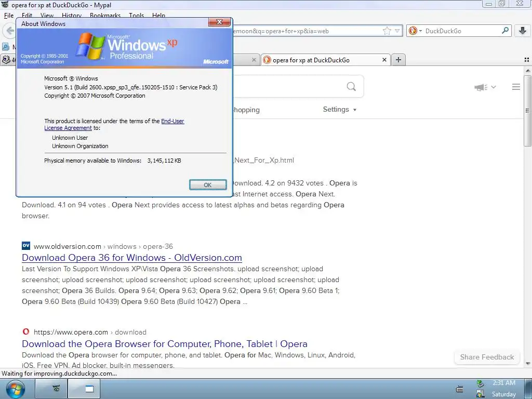Click the Mypal raccoon taskbar button
This screenshot has height=399, width=532.
coord(51,389)
